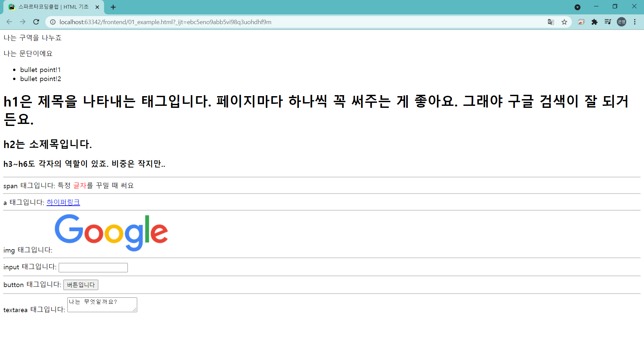Click the img 태그입니다 label

point(28,250)
